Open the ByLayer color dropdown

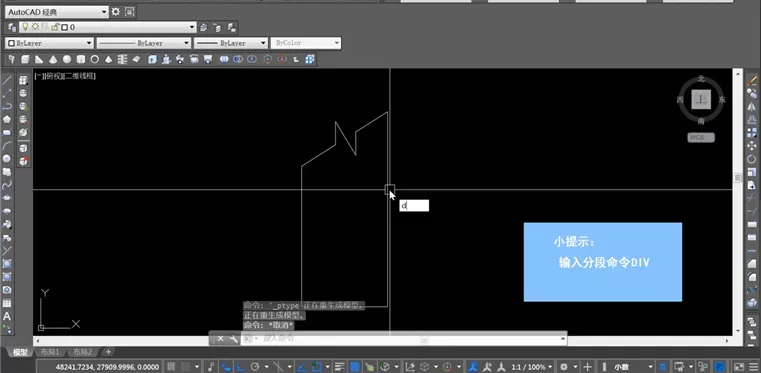pos(49,43)
